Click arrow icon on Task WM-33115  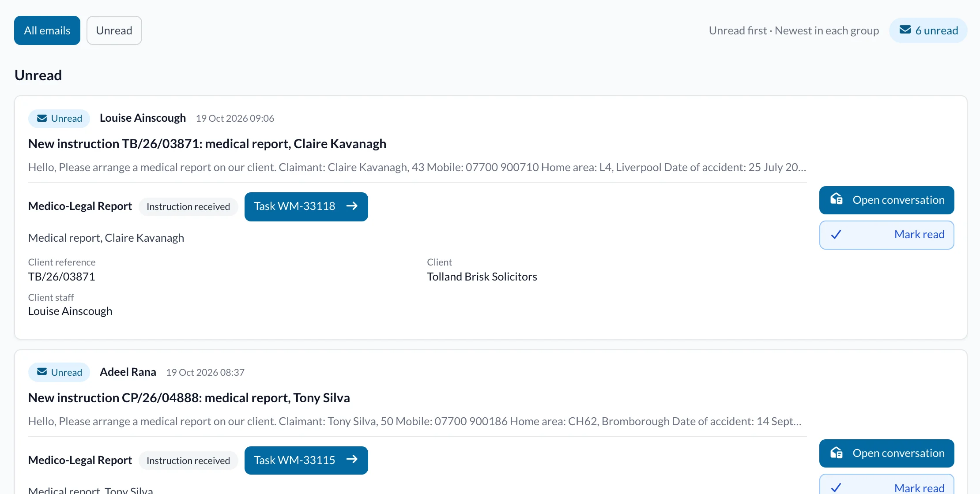tap(352, 460)
